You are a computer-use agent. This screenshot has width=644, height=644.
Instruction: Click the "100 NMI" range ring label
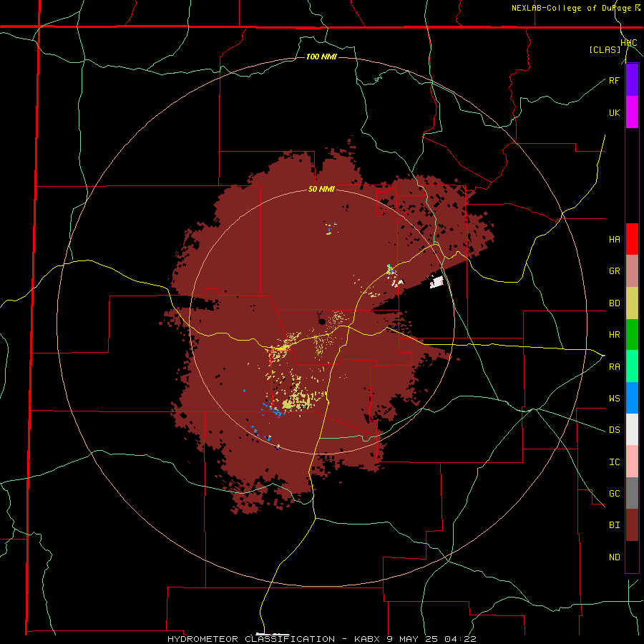(x=321, y=57)
